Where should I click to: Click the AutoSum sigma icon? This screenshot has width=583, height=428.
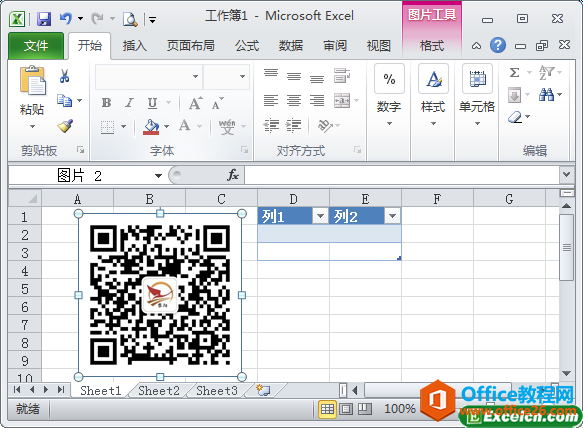tap(515, 72)
